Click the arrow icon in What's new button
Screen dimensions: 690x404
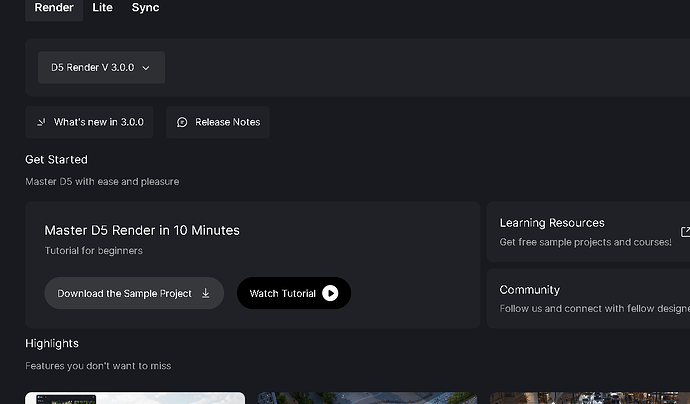[41, 122]
